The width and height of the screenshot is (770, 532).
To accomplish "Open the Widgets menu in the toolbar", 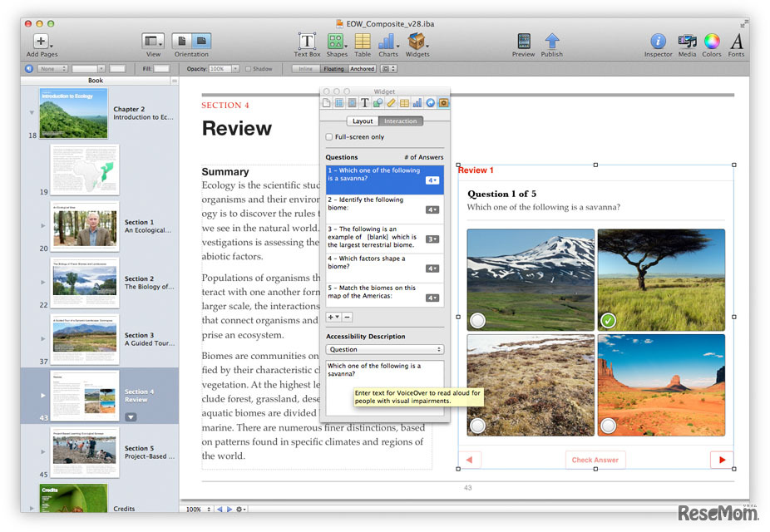I will (417, 42).
